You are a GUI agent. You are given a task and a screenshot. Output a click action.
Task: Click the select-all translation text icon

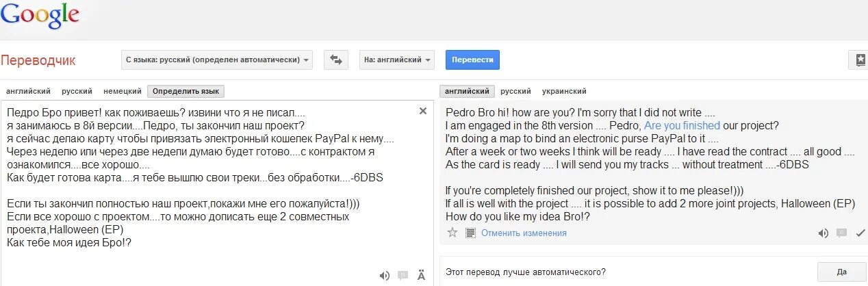(470, 233)
